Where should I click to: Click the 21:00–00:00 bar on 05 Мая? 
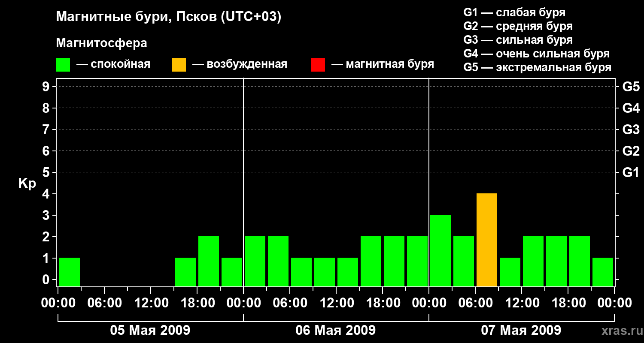coord(232,272)
